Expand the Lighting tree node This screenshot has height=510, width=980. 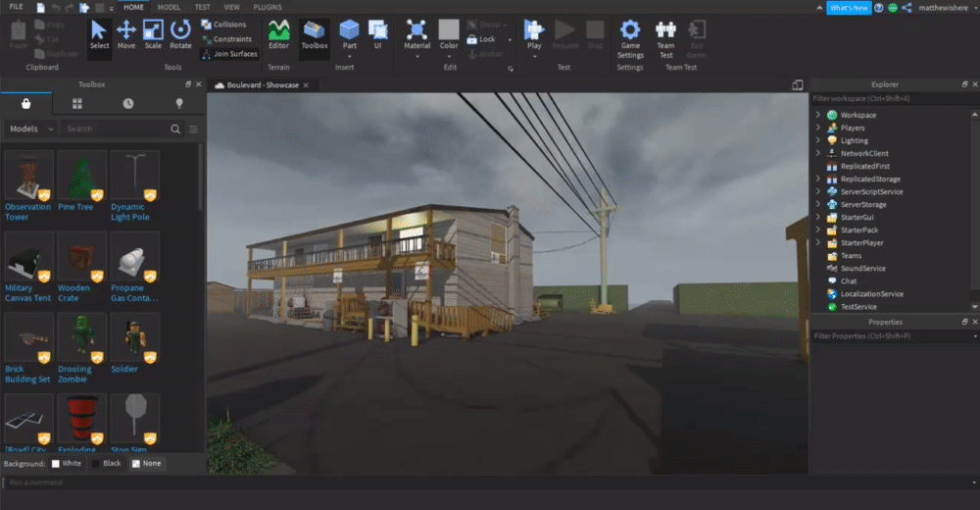click(818, 140)
